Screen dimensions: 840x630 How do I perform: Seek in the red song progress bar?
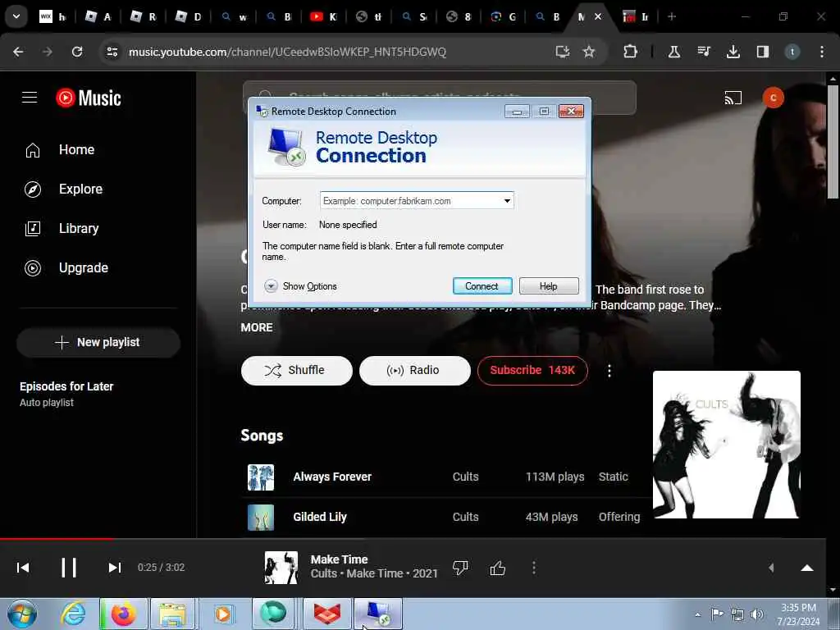click(x=413, y=538)
